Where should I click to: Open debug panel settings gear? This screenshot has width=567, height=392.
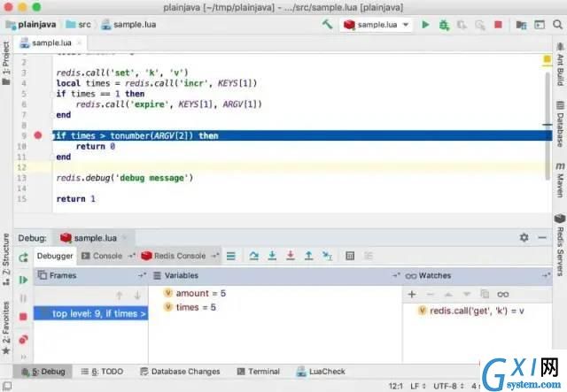(x=524, y=237)
